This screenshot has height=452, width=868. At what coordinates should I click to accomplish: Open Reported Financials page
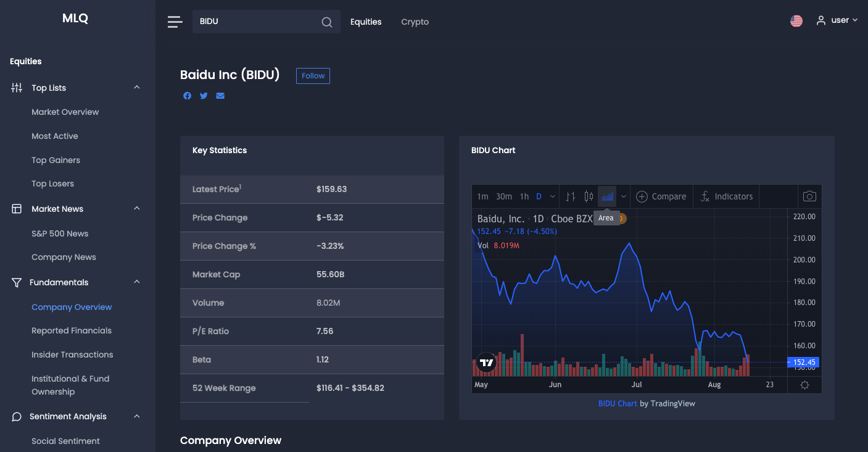click(x=72, y=330)
